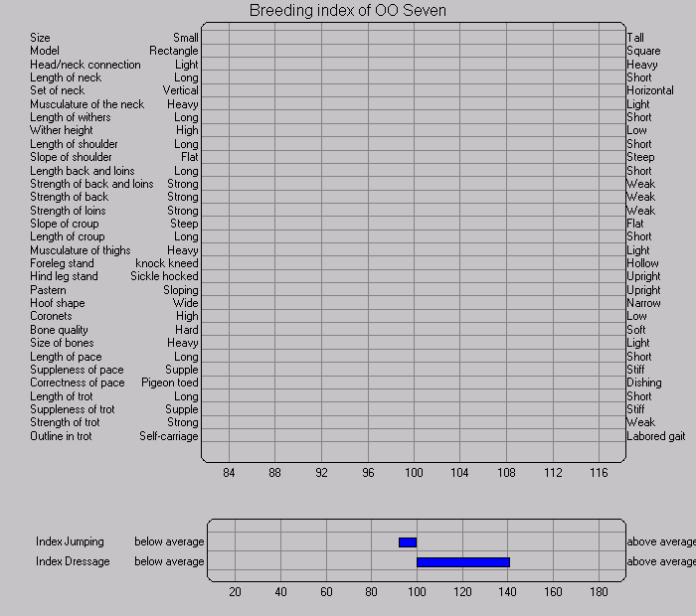Click the 'Labored gait' descriptor
The height and width of the screenshot is (616, 696).
tap(656, 436)
